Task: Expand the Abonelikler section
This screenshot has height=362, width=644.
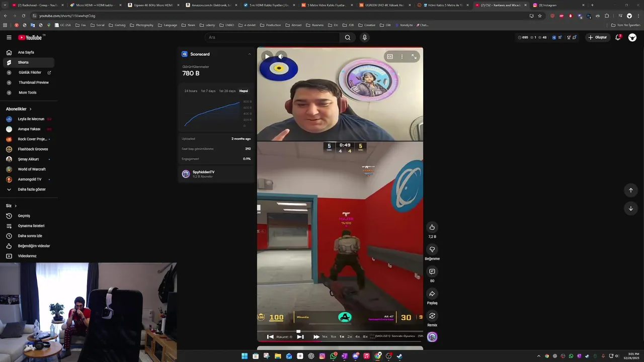Action: [x=19, y=109]
